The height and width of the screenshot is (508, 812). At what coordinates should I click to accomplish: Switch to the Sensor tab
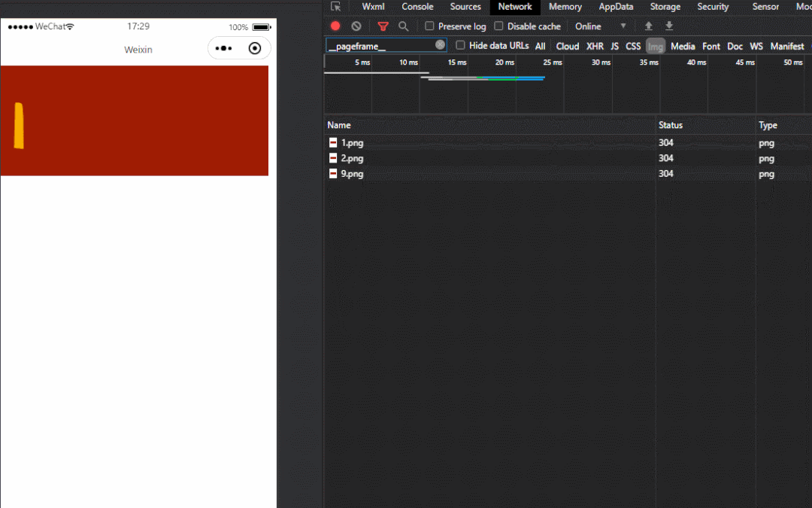point(765,7)
